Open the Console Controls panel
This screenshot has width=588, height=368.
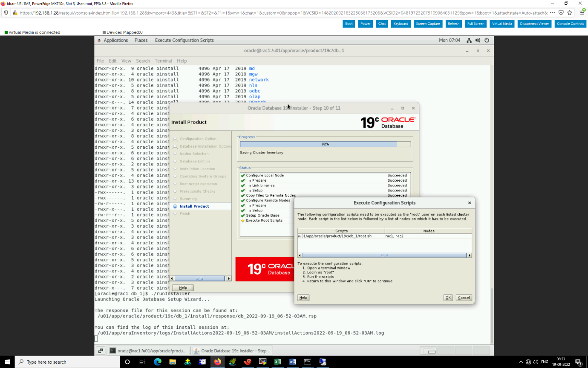pyautogui.click(x=570, y=24)
